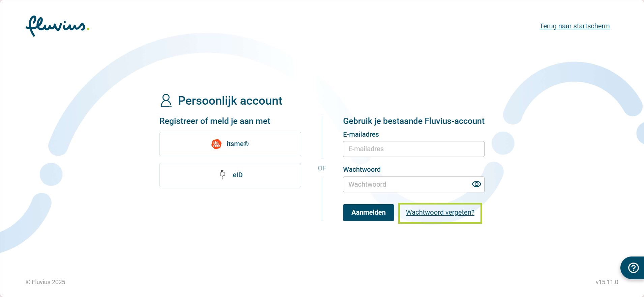
Task: Open the Wachtwoord vergeten? link
Action: pyautogui.click(x=440, y=213)
